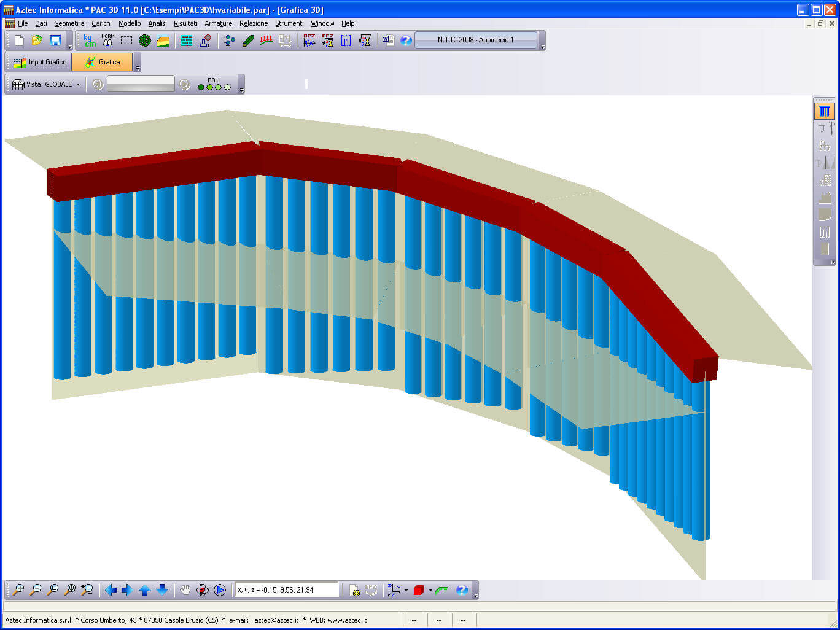Open the Armature menu

pyautogui.click(x=218, y=23)
